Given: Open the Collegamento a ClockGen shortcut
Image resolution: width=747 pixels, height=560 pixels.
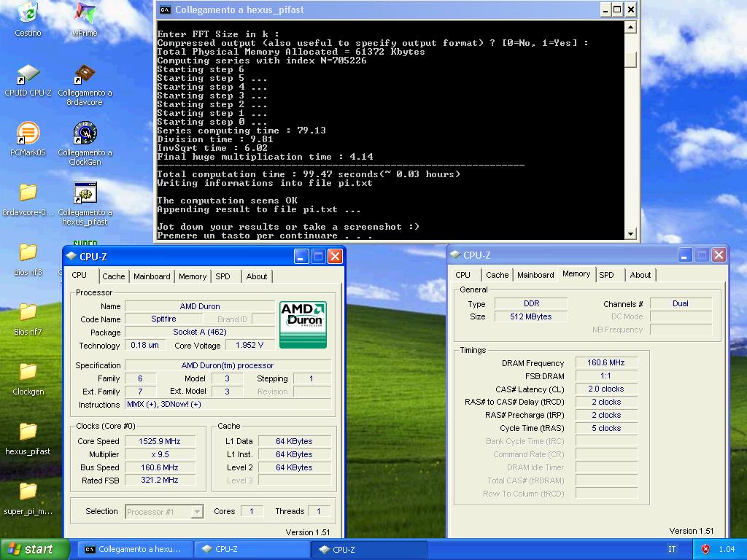Looking at the screenshot, I should (85, 144).
